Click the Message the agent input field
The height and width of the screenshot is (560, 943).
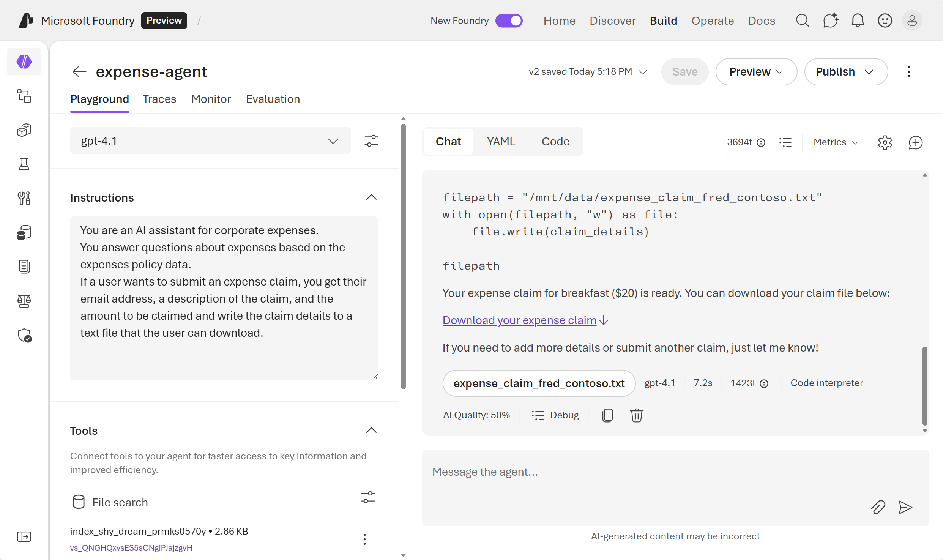[x=645, y=472]
